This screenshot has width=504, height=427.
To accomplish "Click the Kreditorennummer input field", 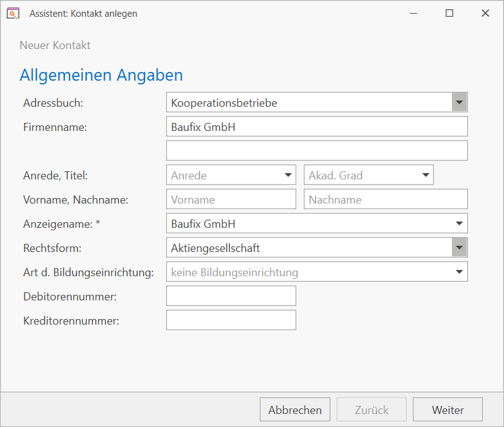I will click(x=231, y=320).
